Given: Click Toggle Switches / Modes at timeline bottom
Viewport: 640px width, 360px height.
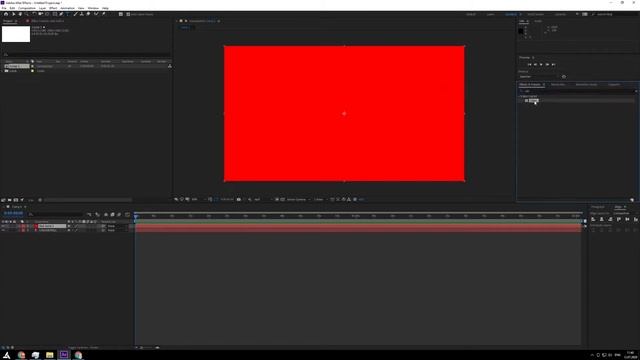Looking at the screenshot, I should point(83,347).
